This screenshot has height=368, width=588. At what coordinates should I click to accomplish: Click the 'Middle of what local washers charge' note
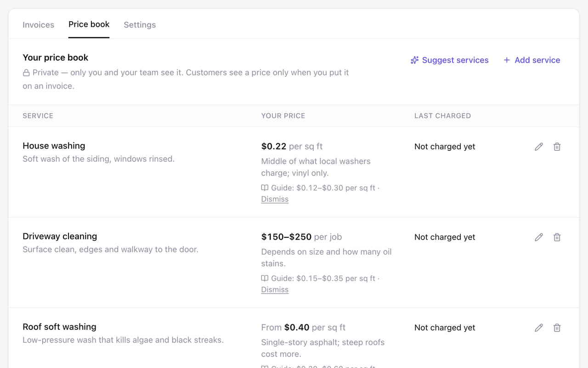pyautogui.click(x=316, y=167)
